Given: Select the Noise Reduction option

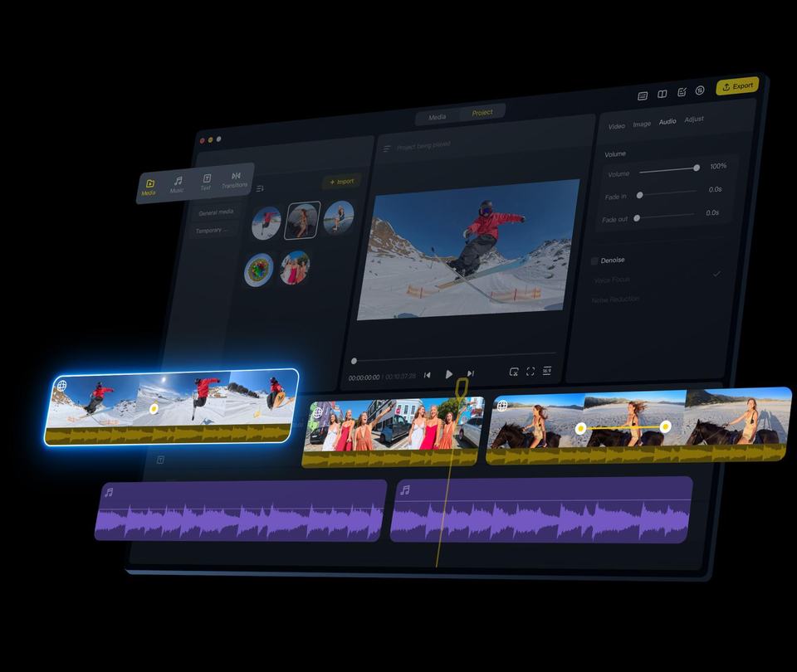Looking at the screenshot, I should pos(615,299).
